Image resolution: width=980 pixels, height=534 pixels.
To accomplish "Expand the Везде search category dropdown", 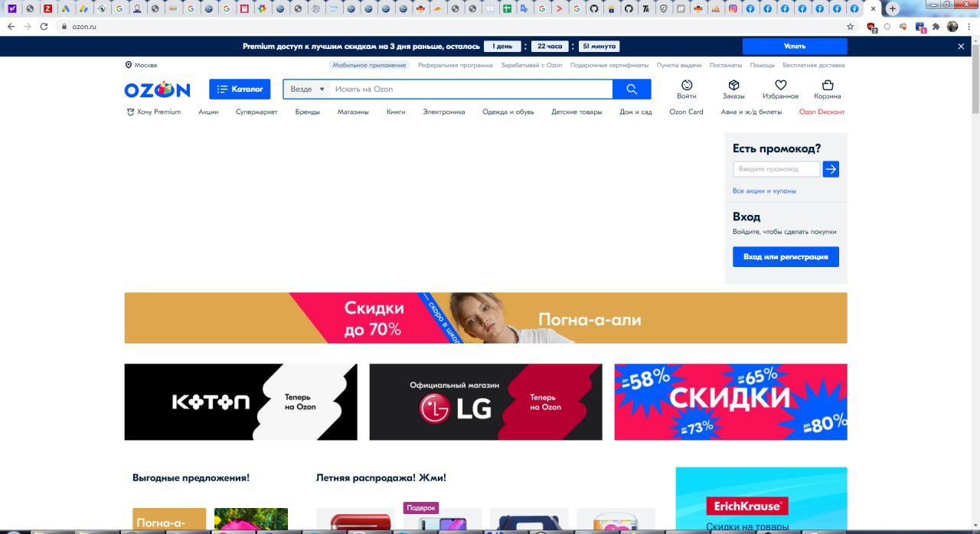I will [x=308, y=90].
